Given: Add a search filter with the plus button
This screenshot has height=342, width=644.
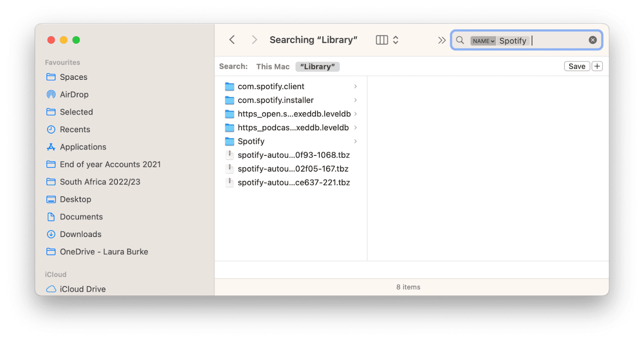Looking at the screenshot, I should [597, 66].
